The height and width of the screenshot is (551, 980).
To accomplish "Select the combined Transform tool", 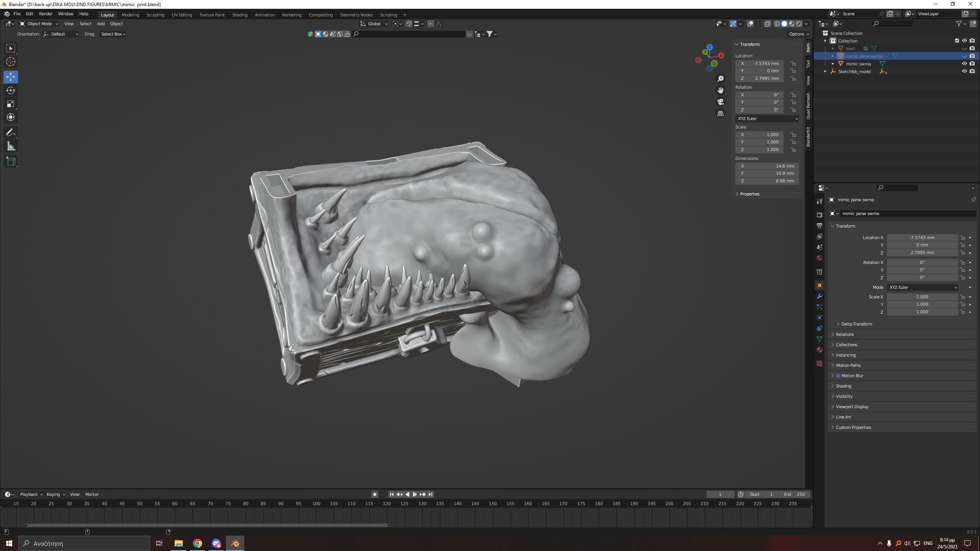I will pos(11,117).
